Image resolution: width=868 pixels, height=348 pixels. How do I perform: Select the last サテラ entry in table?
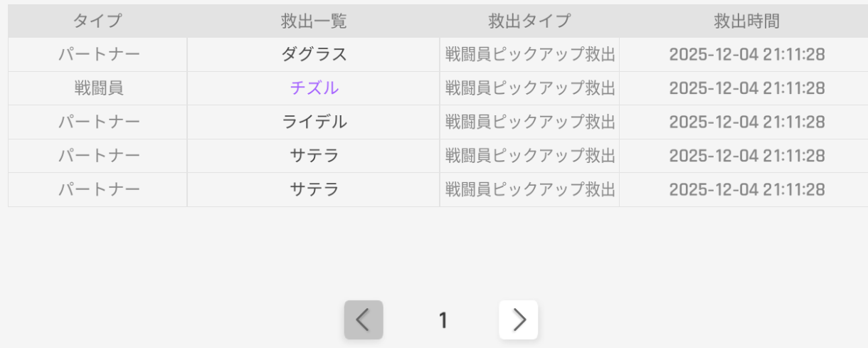point(314,189)
